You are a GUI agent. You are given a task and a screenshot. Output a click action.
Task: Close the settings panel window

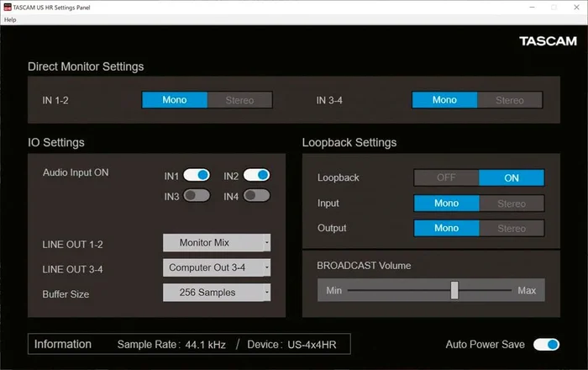(577, 7)
